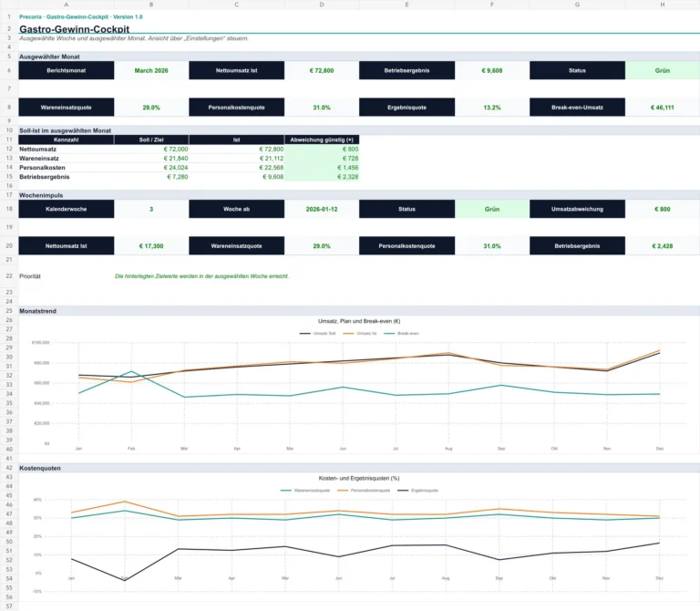The image size is (700, 611).
Task: Click the monthly 'Grün' status cell in row 6
Action: click(663, 70)
